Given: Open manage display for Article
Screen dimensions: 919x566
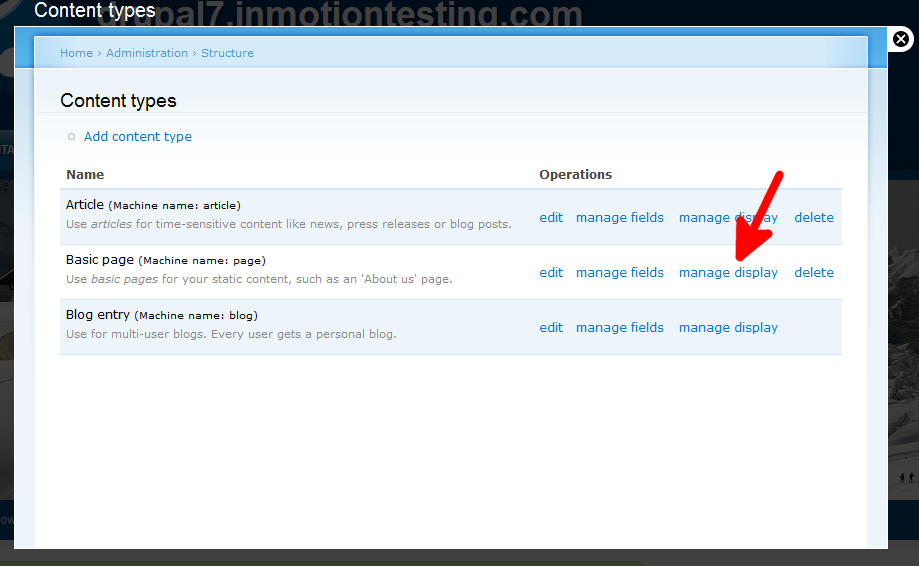Looking at the screenshot, I should click(x=728, y=217).
